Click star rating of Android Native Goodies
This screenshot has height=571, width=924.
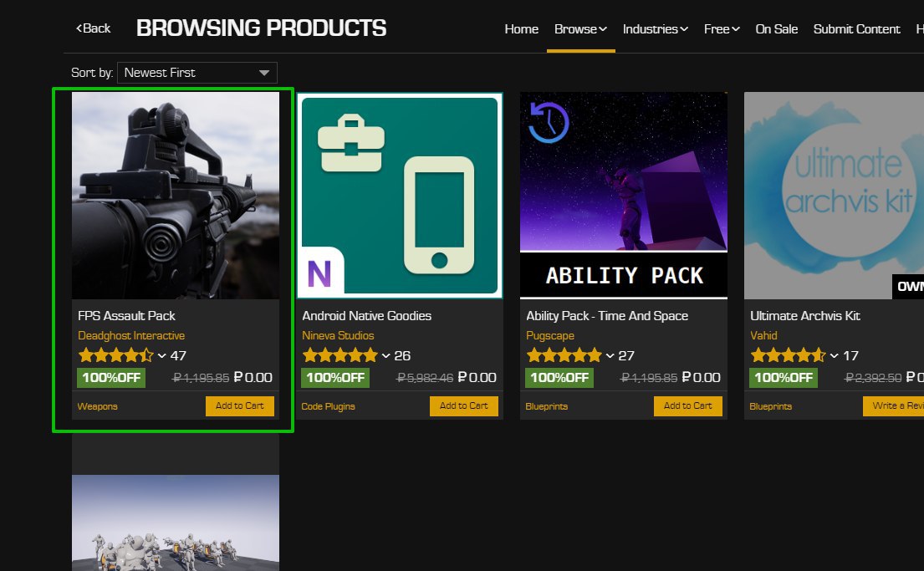click(340, 355)
